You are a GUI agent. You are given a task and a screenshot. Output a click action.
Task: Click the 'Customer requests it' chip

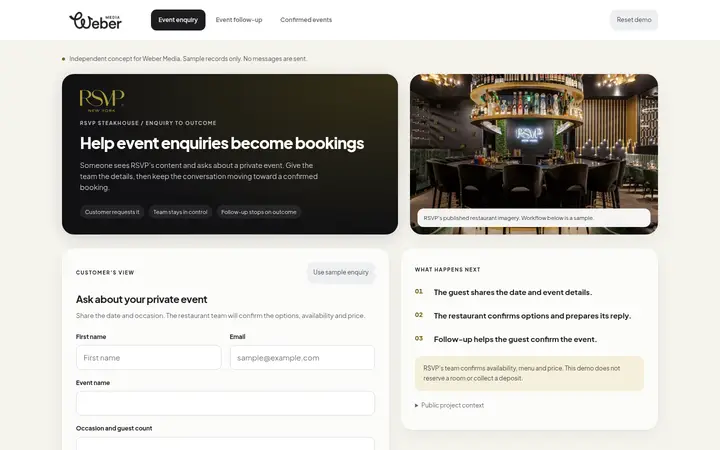click(x=112, y=212)
